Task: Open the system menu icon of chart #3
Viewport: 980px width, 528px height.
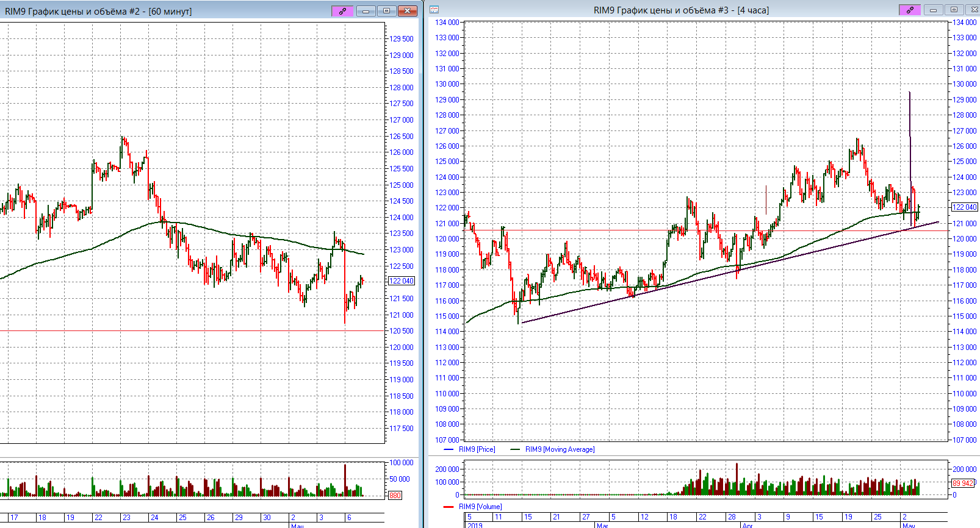Action: (434, 10)
